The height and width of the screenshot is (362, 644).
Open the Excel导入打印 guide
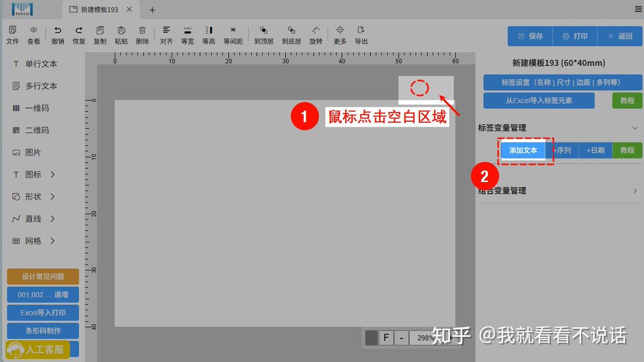click(43, 313)
